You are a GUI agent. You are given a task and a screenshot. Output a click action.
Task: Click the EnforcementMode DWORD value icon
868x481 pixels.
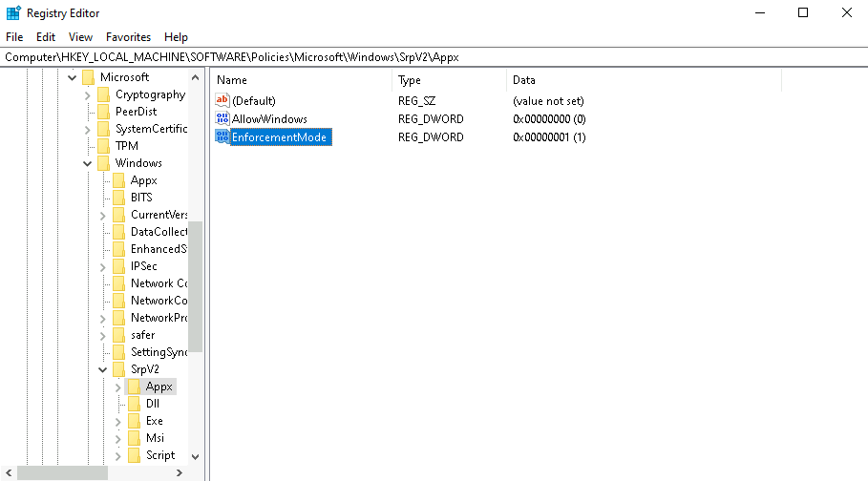222,136
